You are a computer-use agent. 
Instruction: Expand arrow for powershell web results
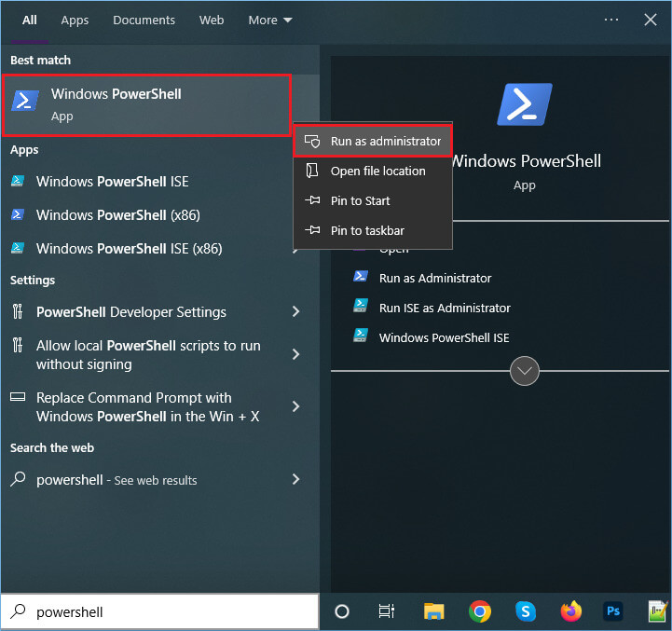point(295,479)
